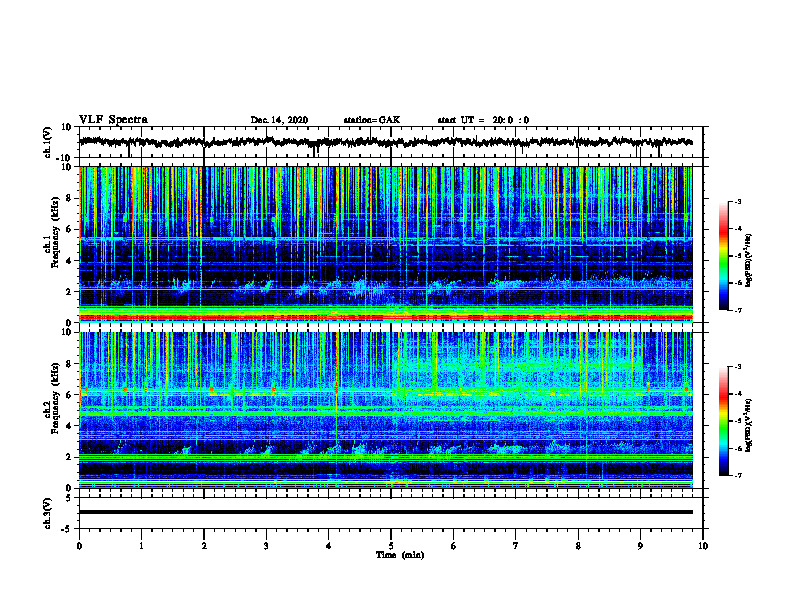Click the "8" kHz tick on ch.1 spectrogram
This screenshot has height=612, width=792.
69,198
